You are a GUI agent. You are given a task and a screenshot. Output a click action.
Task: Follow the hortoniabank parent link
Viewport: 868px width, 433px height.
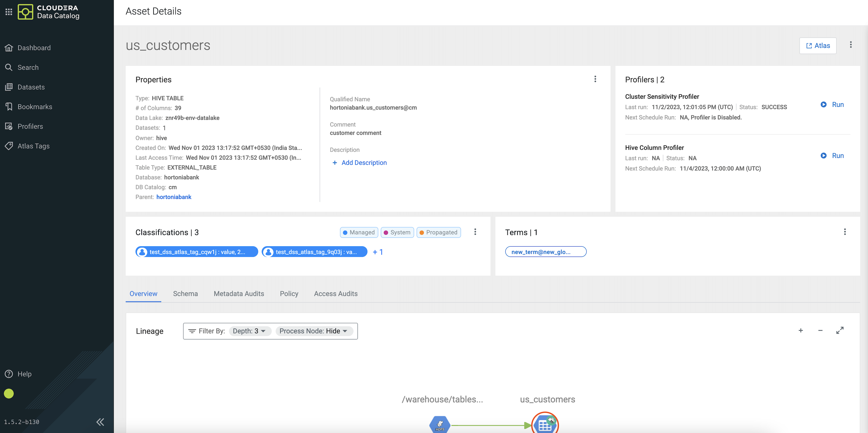click(174, 197)
